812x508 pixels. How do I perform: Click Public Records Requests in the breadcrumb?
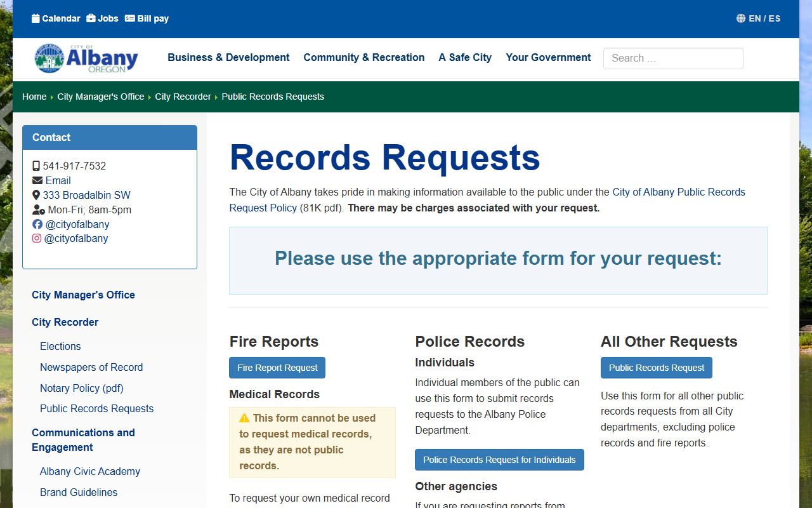coord(273,97)
